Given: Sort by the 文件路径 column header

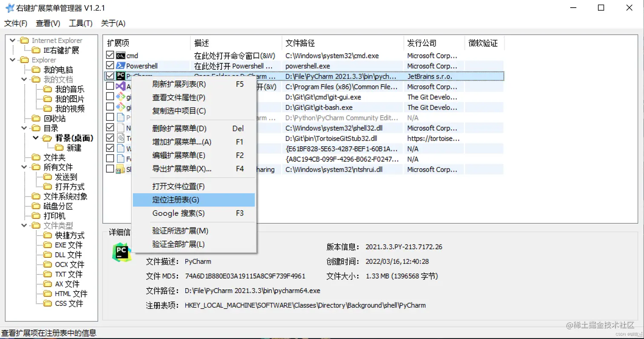Looking at the screenshot, I should [x=343, y=43].
